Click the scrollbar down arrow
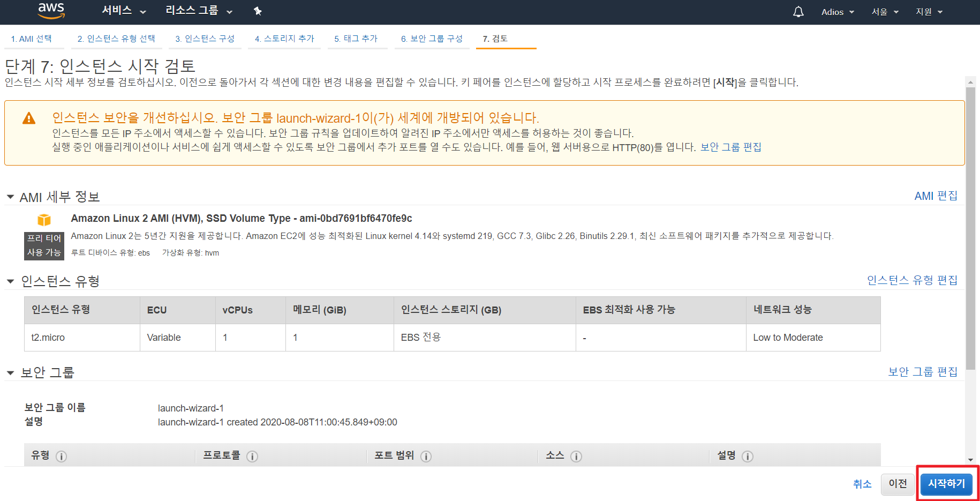This screenshot has height=501, width=980. (970, 460)
